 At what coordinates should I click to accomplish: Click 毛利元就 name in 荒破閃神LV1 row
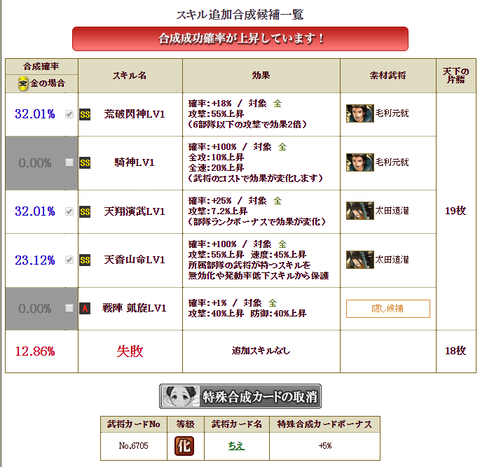point(392,113)
